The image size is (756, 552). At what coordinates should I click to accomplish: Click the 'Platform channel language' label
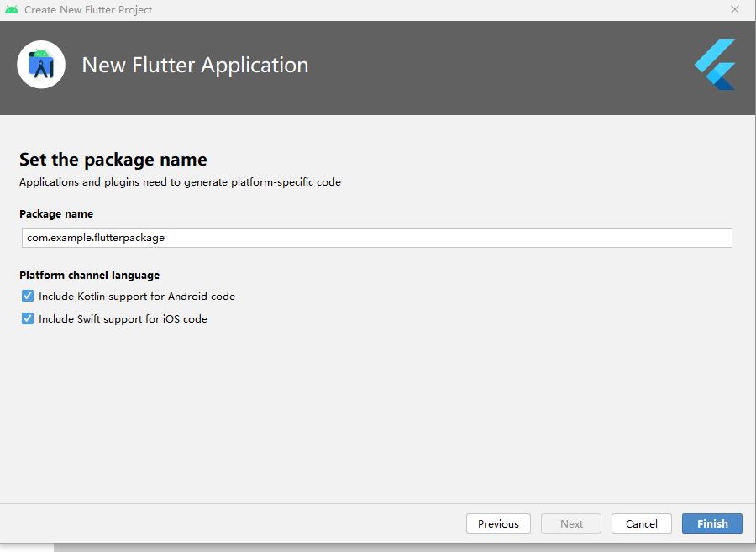pyautogui.click(x=90, y=276)
